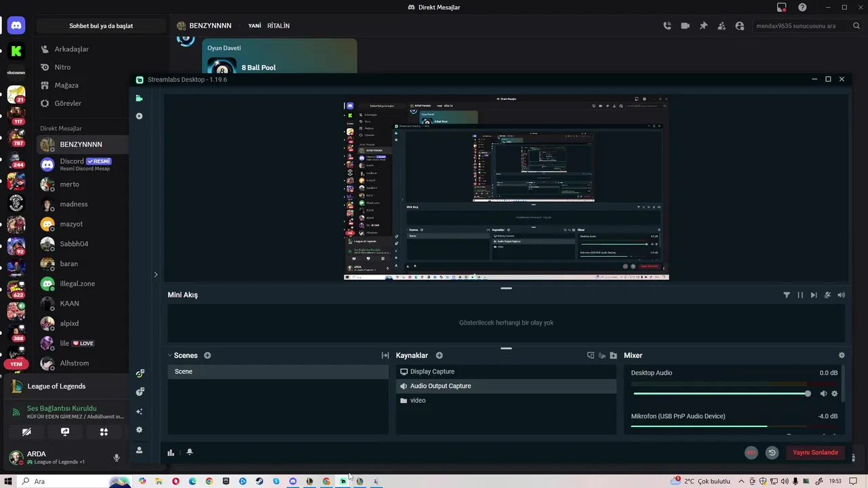Open the Streamlabs settings gear in sidebar
This screenshot has width=868, height=488.
click(140, 430)
